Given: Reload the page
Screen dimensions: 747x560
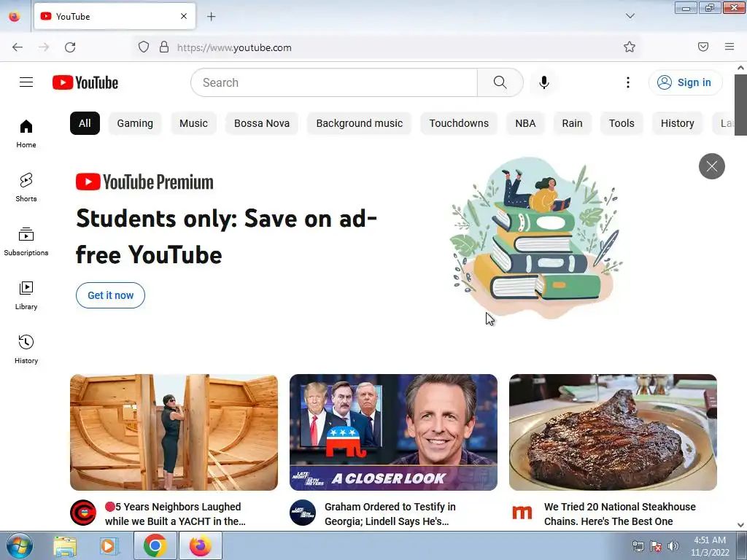Looking at the screenshot, I should [70, 47].
